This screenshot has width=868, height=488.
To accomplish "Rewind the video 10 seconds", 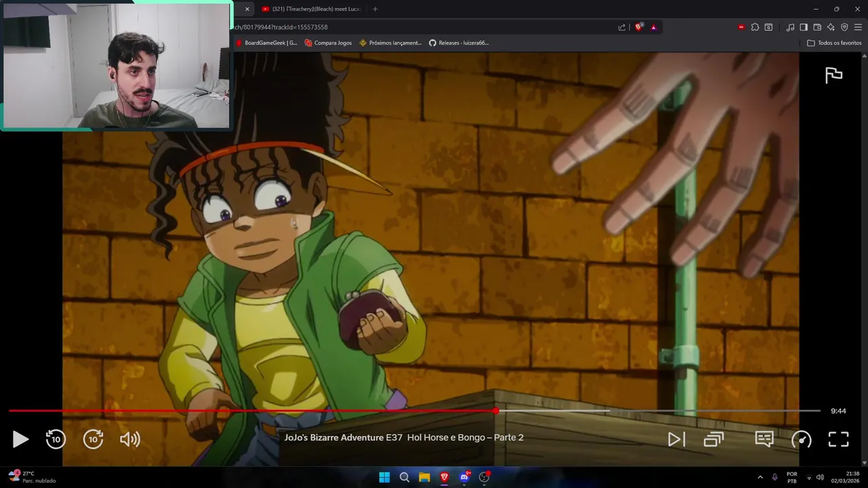I will 56,439.
